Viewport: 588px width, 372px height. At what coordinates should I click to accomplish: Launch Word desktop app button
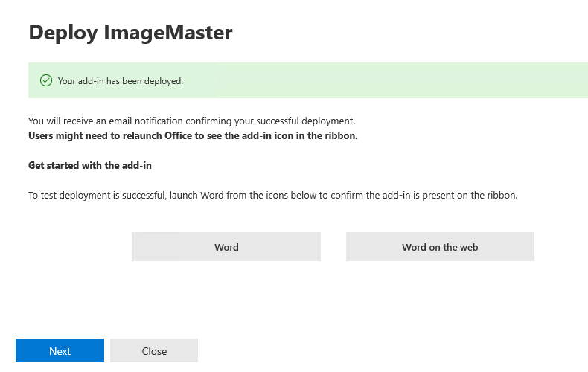(x=226, y=247)
